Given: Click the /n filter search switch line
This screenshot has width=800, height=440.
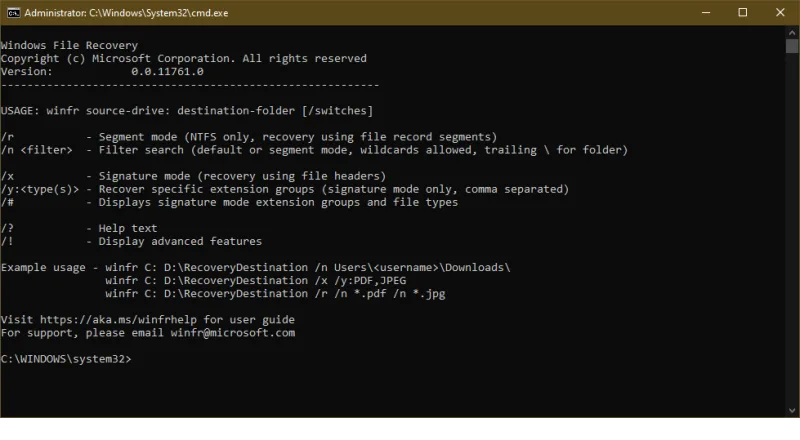Looking at the screenshot, I should [x=313, y=150].
